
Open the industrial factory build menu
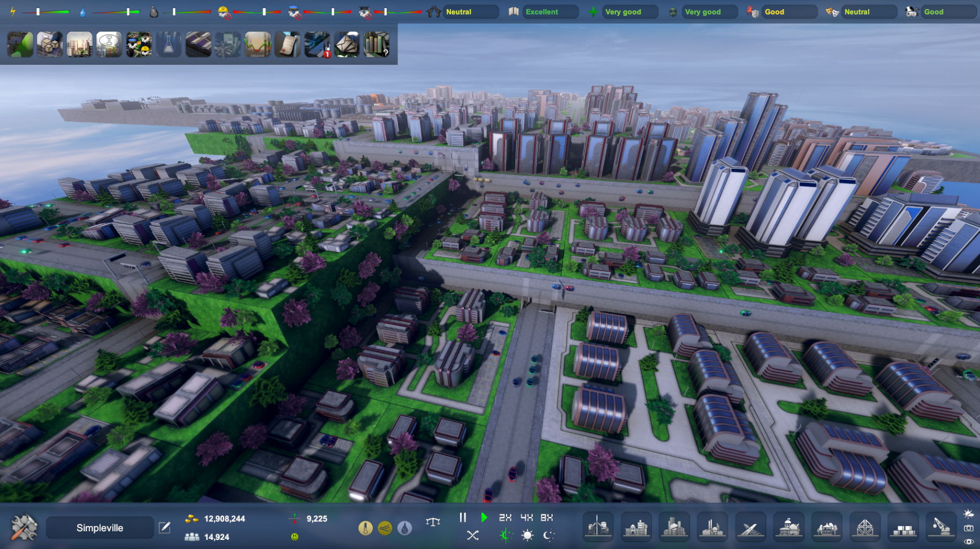(x=712, y=527)
